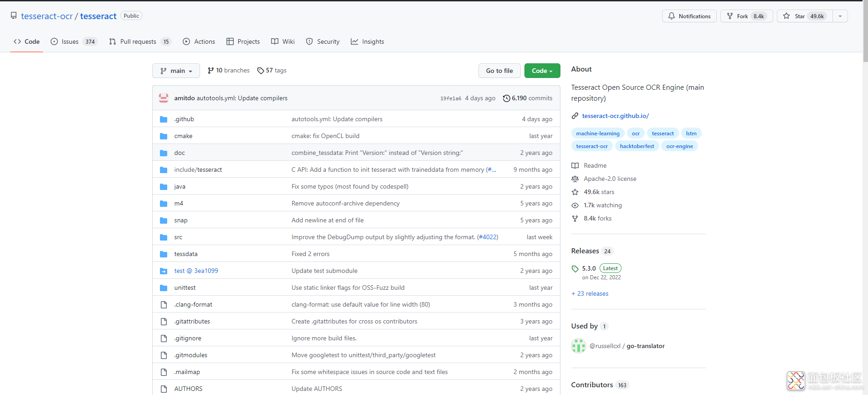
Task: Open the 'Fixed 2 errors' commit message
Action: pyautogui.click(x=310, y=254)
